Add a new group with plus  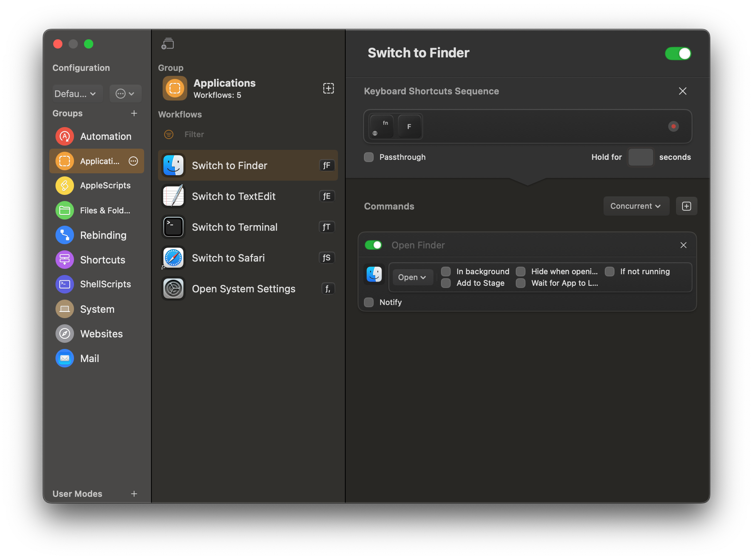[134, 113]
